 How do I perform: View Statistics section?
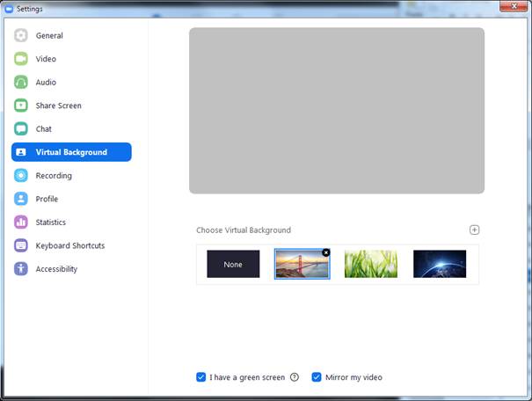click(x=50, y=222)
